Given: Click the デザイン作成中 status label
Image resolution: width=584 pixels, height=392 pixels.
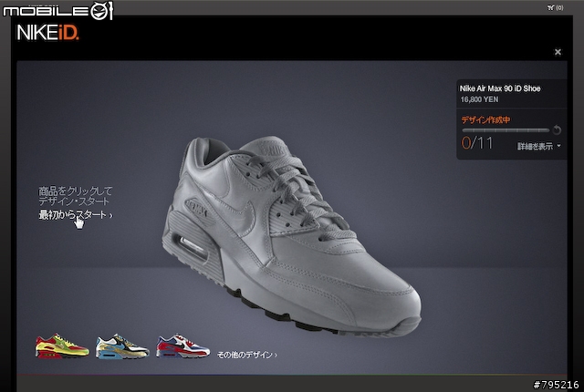Looking at the screenshot, I should click(x=485, y=119).
